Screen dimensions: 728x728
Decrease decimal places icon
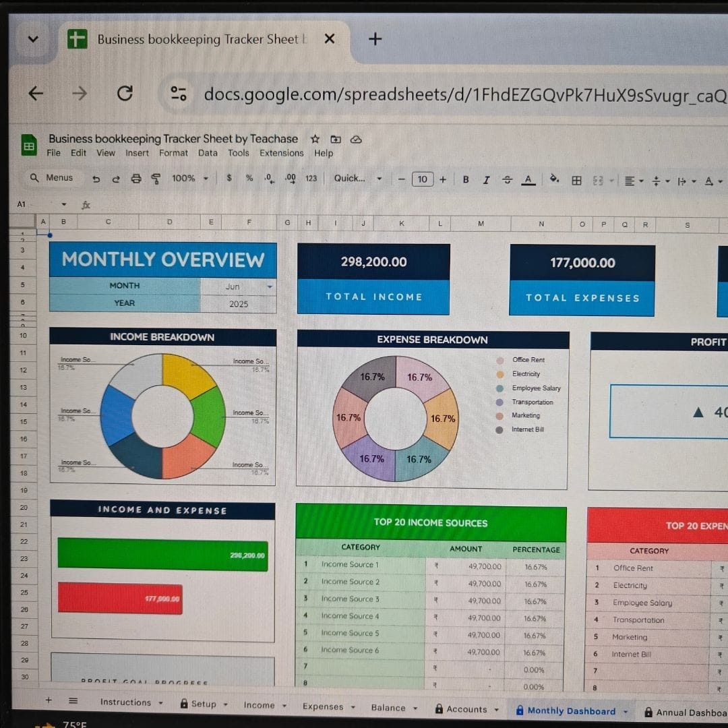tap(269, 178)
